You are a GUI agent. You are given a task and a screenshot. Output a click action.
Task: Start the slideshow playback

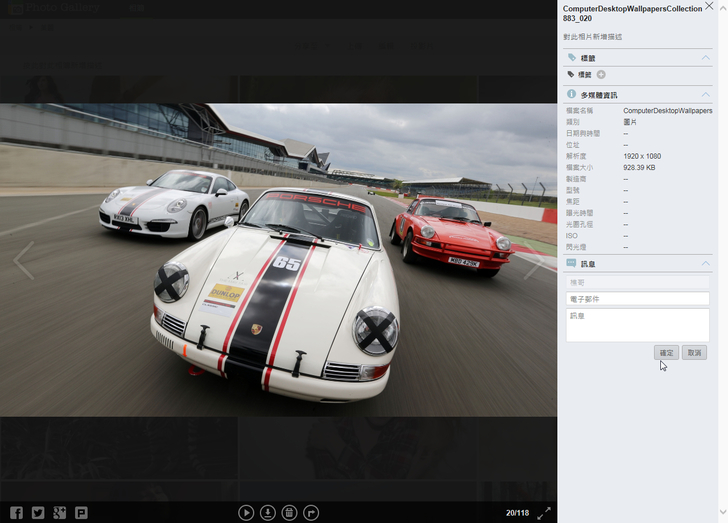point(246,513)
